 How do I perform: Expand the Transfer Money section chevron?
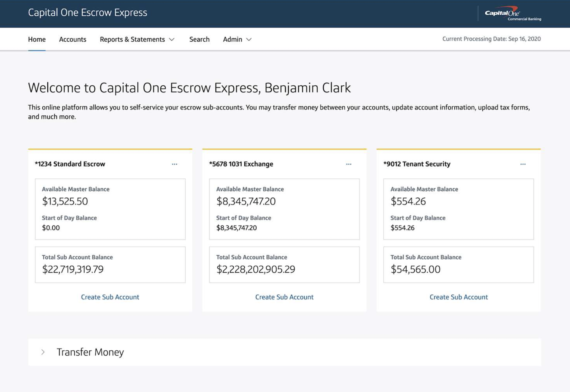coord(43,352)
